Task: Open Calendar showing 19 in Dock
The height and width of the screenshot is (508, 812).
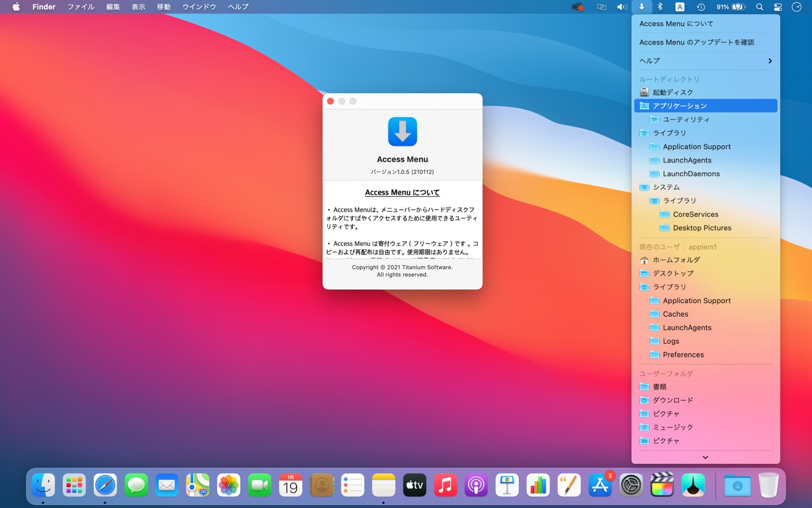Action: tap(291, 485)
